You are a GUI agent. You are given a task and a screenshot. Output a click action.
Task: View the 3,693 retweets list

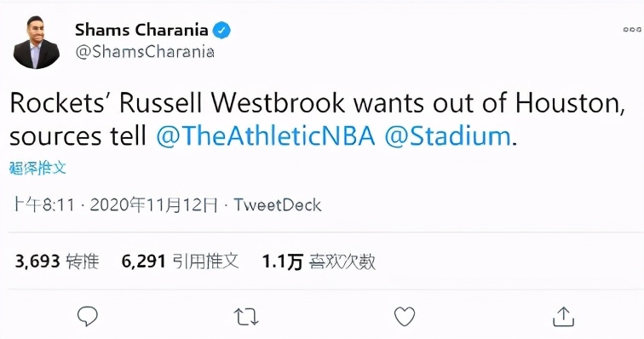57,261
